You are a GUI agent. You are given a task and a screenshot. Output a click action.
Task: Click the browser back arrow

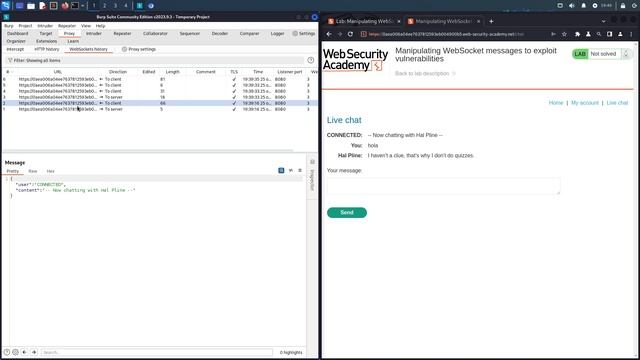pos(329,34)
